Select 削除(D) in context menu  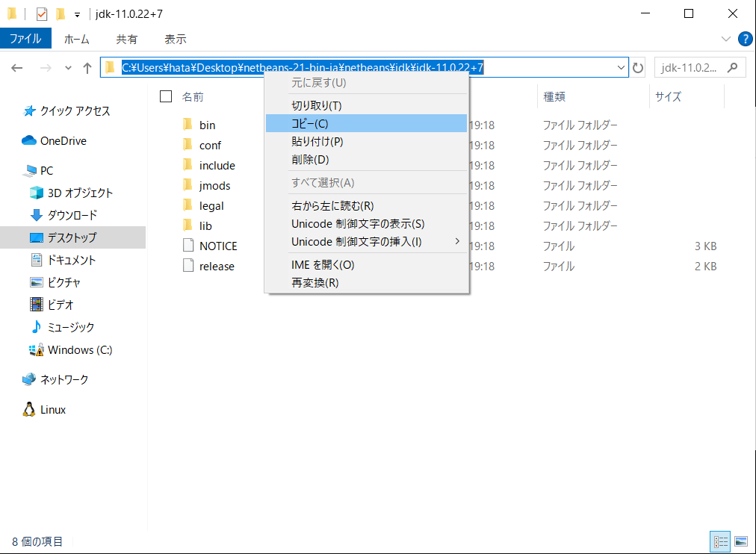367,160
